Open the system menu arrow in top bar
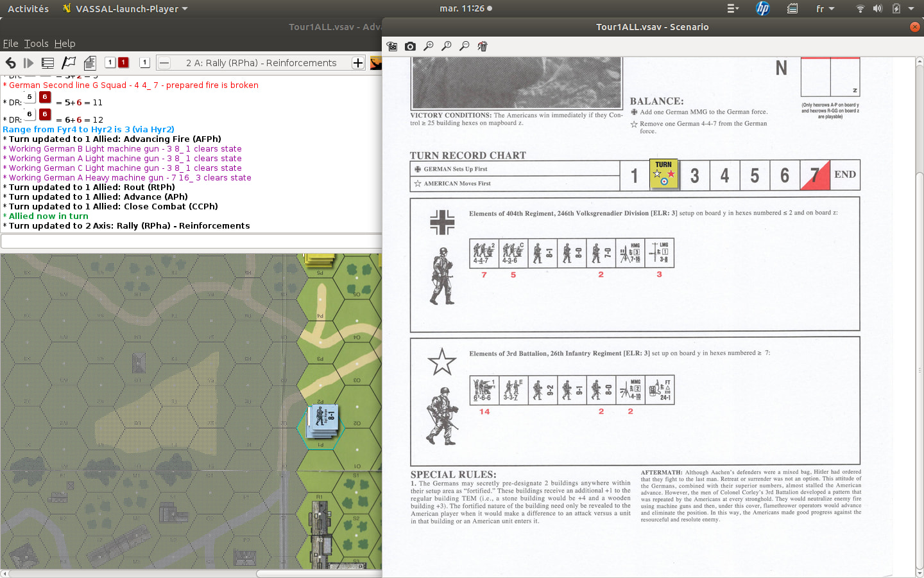924x578 pixels. tap(911, 8)
